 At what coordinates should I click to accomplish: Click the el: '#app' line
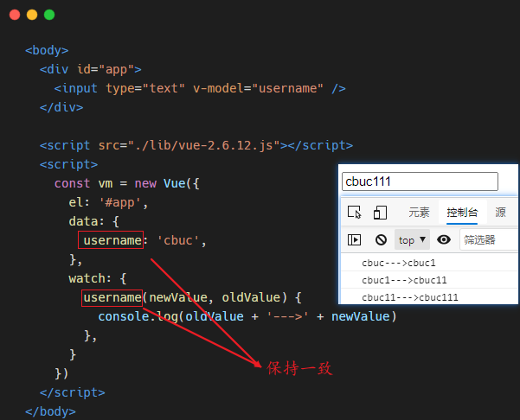[x=108, y=203]
